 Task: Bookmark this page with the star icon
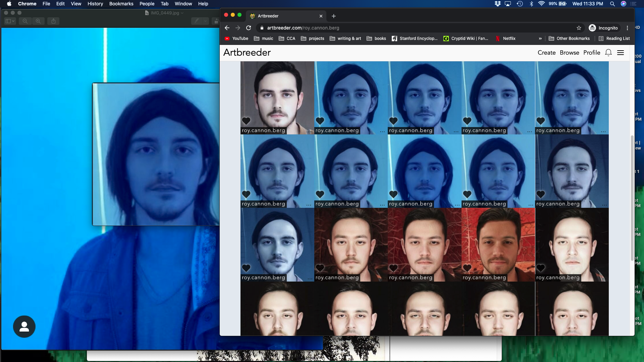click(579, 28)
